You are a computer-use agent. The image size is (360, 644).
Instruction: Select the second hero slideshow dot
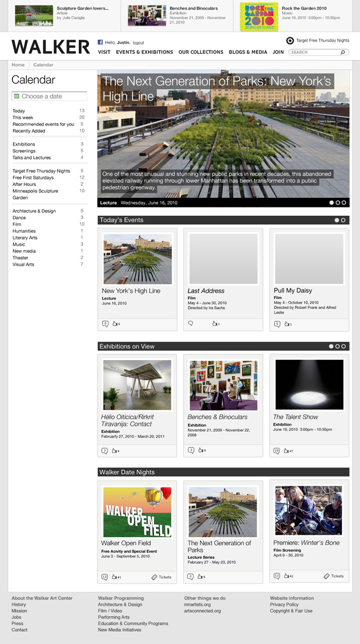click(338, 202)
